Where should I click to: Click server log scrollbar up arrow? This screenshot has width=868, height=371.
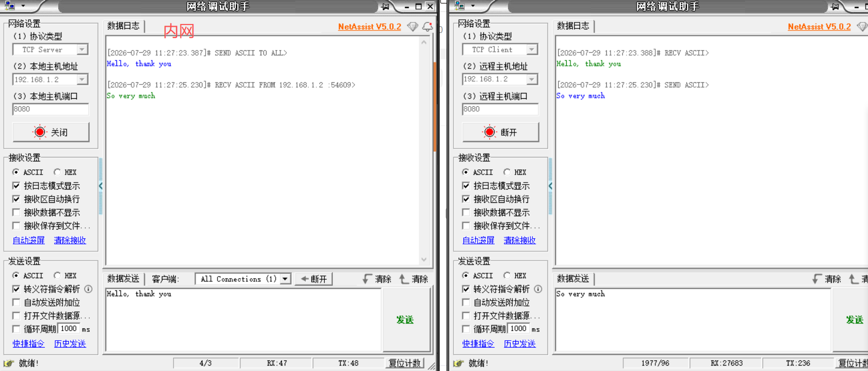click(424, 42)
